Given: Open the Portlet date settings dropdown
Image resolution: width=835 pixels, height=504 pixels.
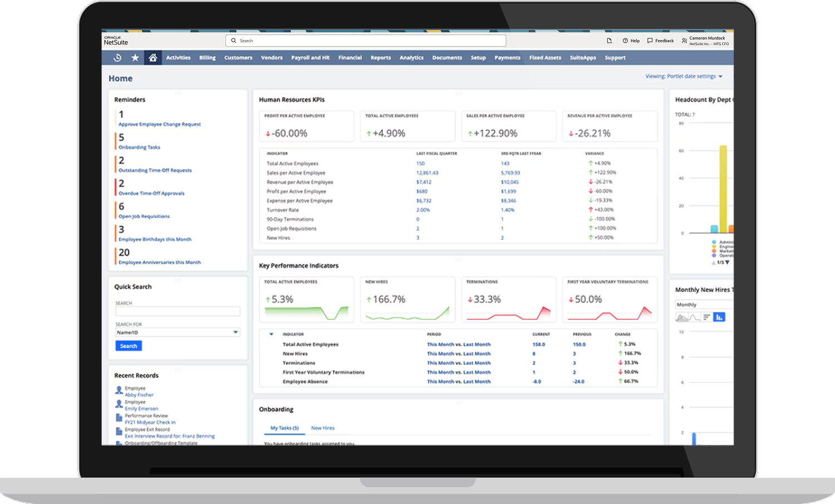Looking at the screenshot, I should tap(684, 76).
